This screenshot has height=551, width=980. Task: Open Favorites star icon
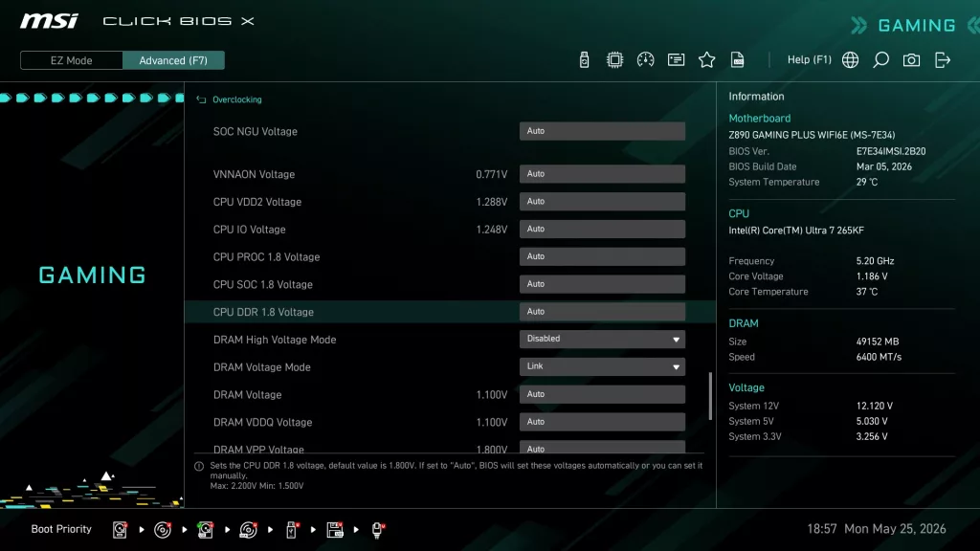click(x=707, y=60)
